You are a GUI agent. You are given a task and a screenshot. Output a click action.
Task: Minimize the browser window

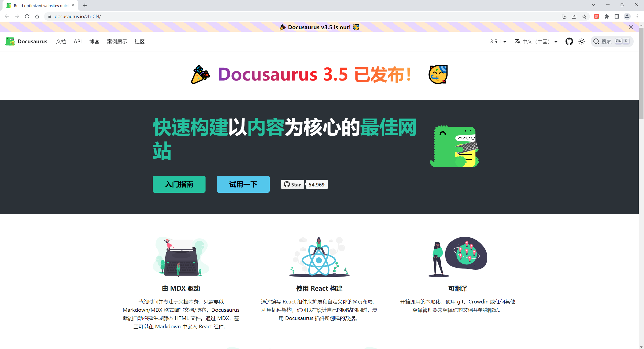click(x=608, y=5)
